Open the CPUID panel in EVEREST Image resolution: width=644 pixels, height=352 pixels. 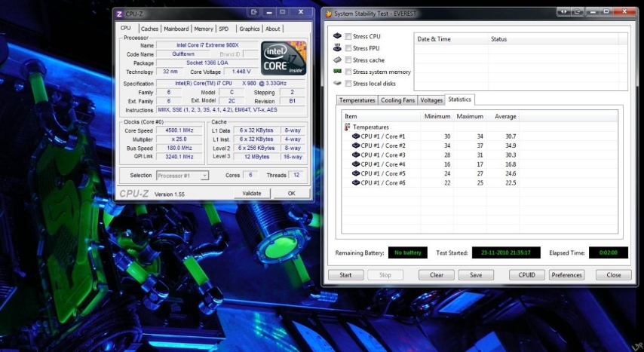click(x=527, y=275)
